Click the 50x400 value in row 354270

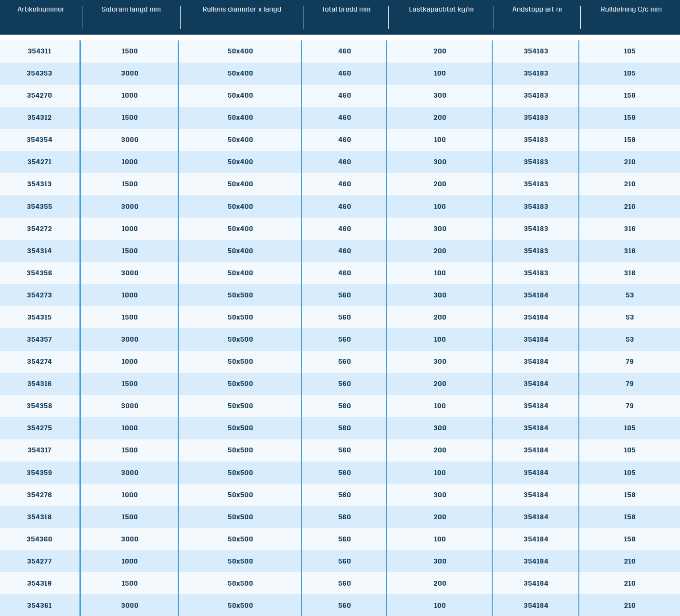click(240, 95)
